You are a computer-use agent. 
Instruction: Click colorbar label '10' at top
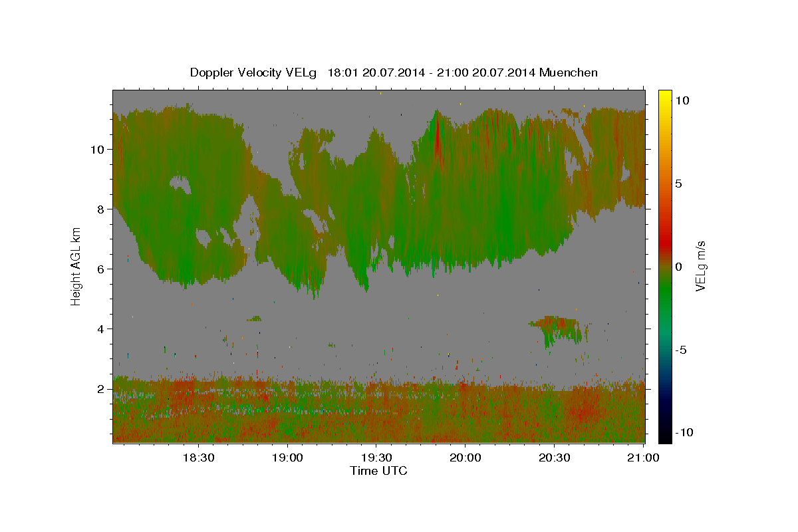coord(682,100)
